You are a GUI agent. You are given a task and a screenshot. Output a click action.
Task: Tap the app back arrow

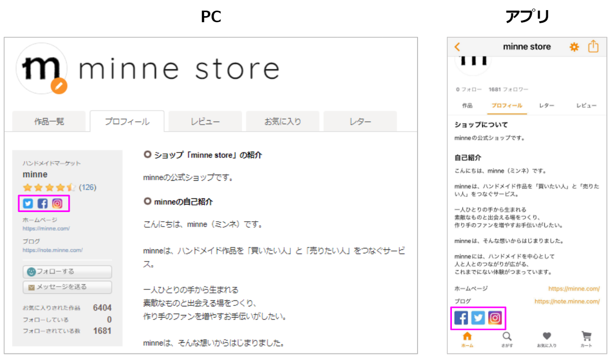point(457,47)
